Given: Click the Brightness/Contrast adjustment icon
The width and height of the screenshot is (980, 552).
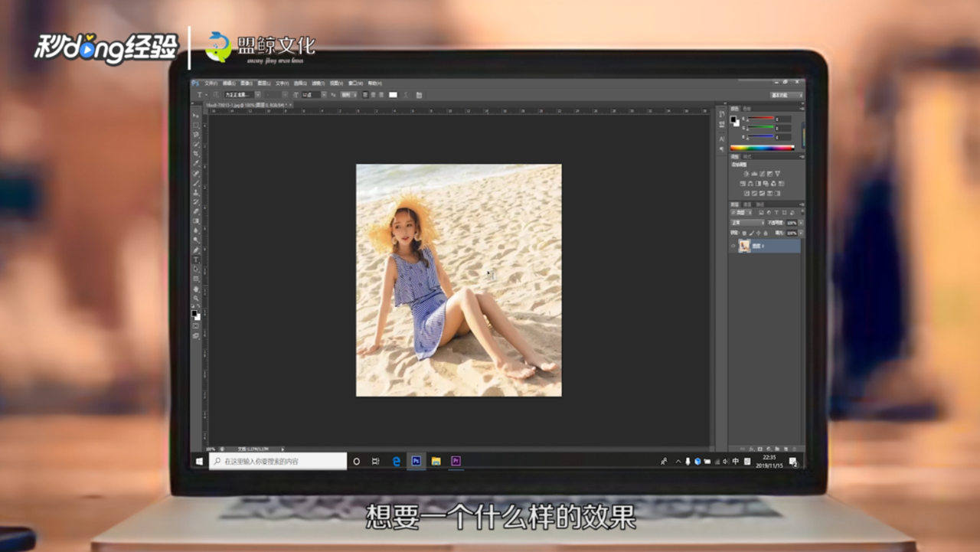Looking at the screenshot, I should point(746,174).
